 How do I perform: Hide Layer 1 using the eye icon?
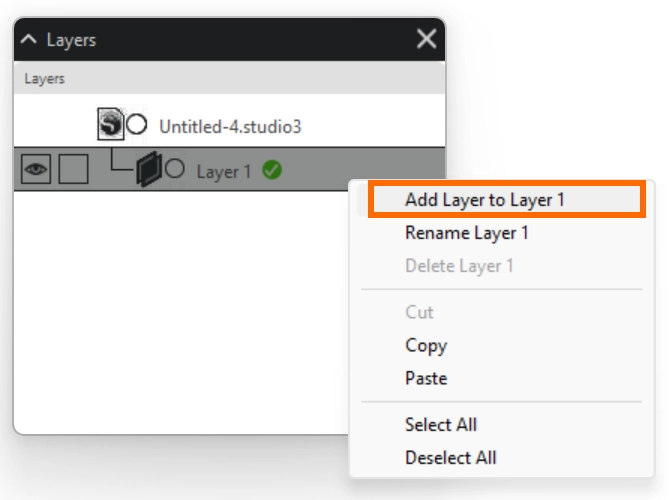[36, 170]
